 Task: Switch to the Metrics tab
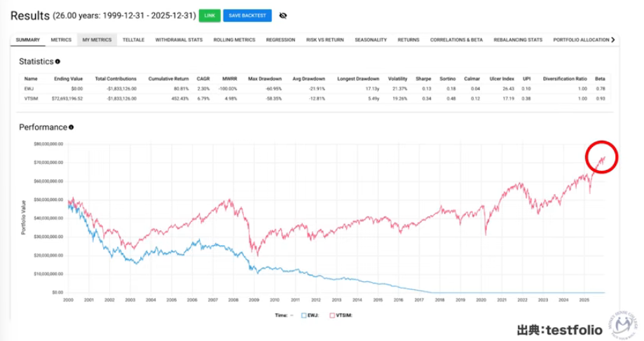pyautogui.click(x=61, y=40)
